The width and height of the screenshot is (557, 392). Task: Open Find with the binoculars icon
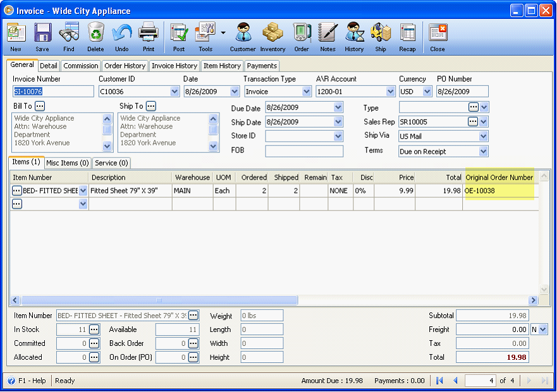(x=69, y=37)
